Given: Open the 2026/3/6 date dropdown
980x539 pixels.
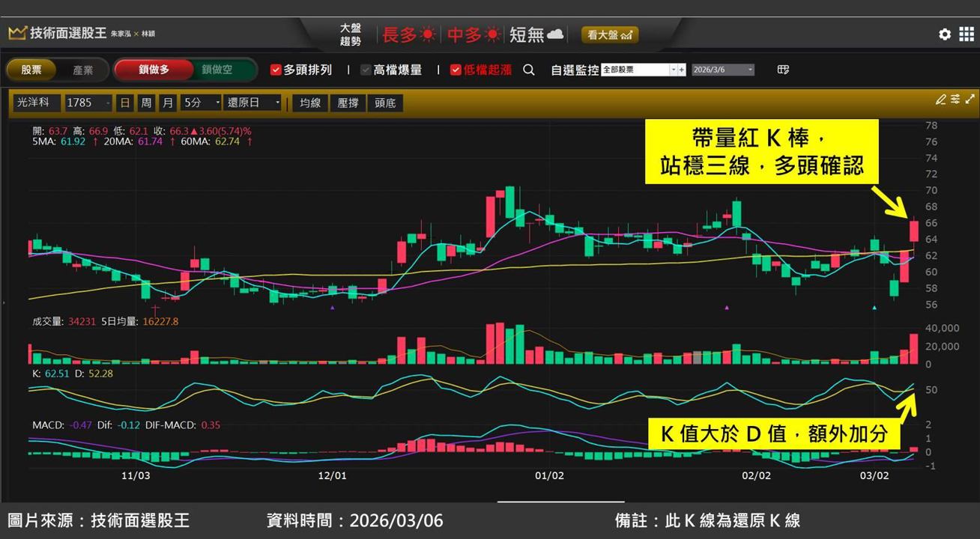Looking at the screenshot, I should (723, 70).
